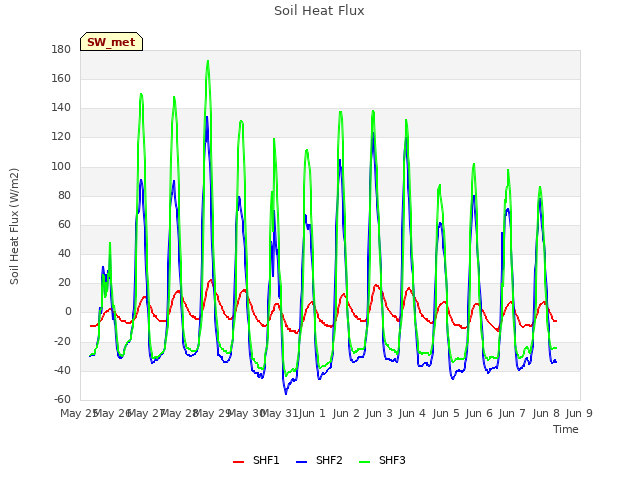640x480 pixels.
Task: Click the green SHF3 legend swatch
Action: point(364,462)
